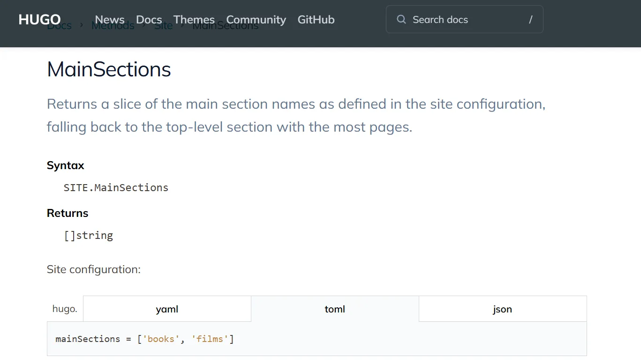Screen dimensions: 641x364
Task: Open the Community link
Action: pos(256,20)
